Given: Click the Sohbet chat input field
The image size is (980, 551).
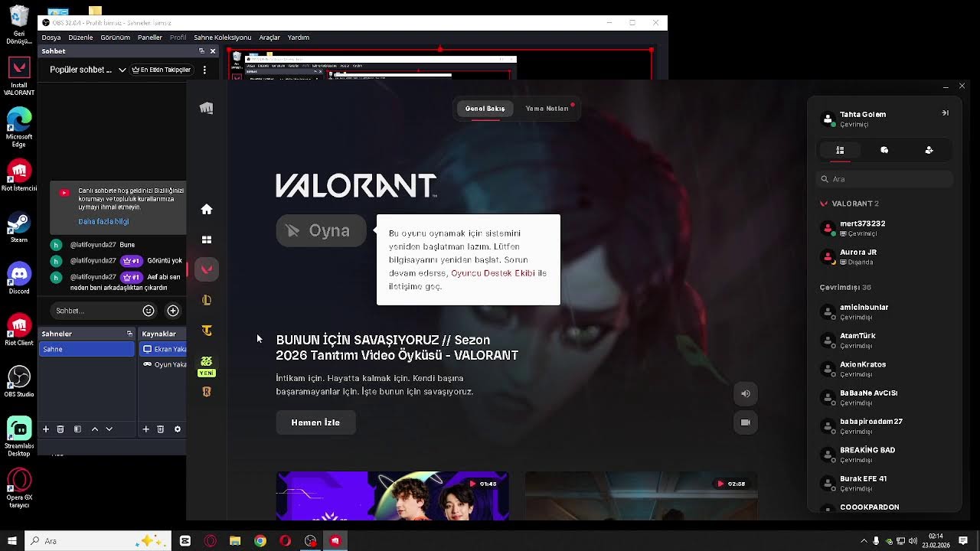Looking at the screenshot, I should pos(95,311).
